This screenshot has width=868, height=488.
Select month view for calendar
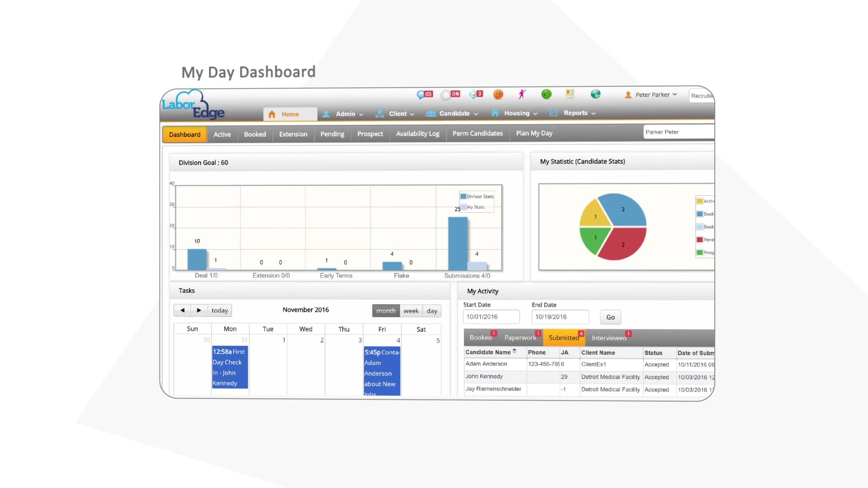[386, 311]
